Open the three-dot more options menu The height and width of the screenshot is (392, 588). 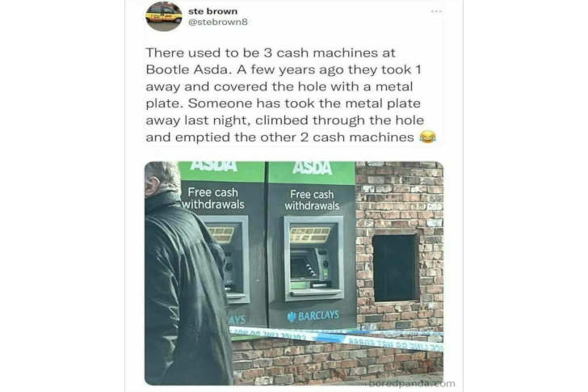tap(436, 11)
